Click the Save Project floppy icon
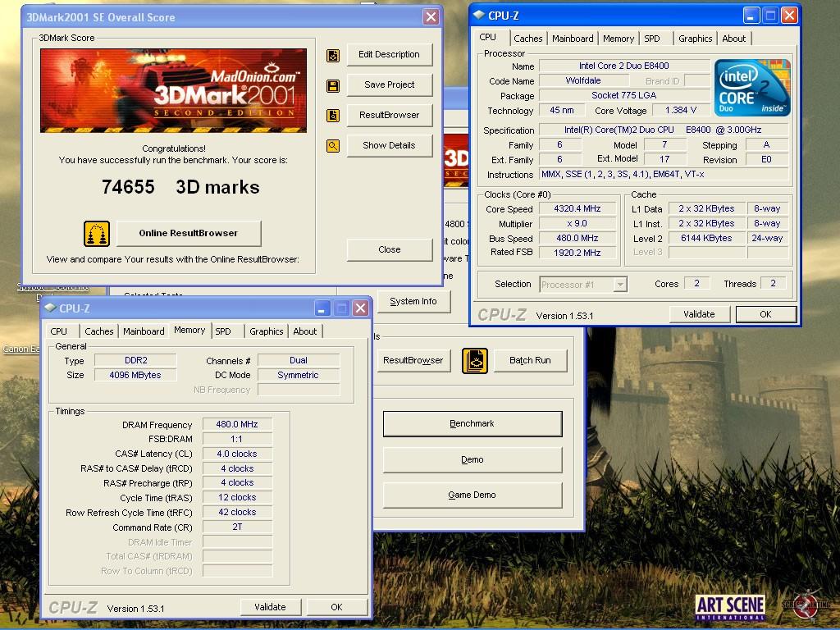This screenshot has height=630, width=840. coord(333,85)
